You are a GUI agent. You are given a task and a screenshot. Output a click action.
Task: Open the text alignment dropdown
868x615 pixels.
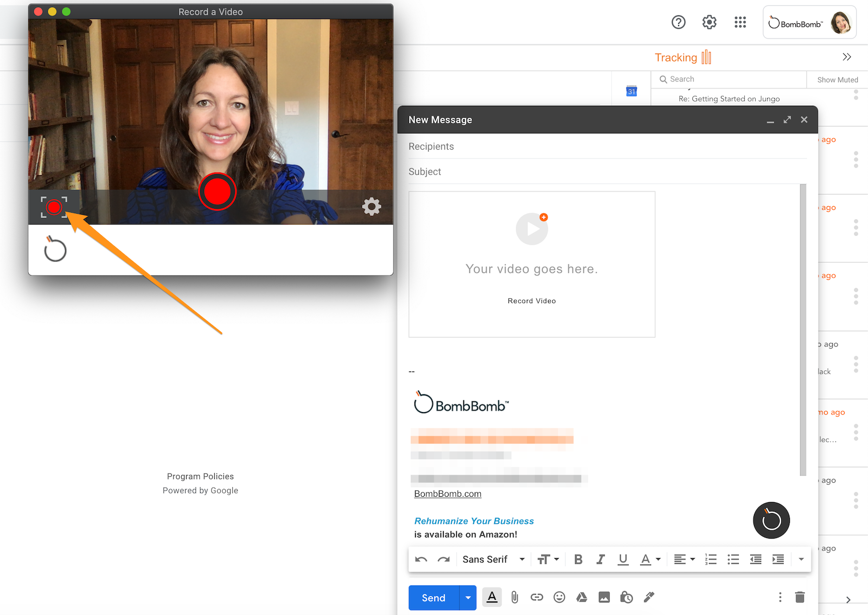[684, 560]
